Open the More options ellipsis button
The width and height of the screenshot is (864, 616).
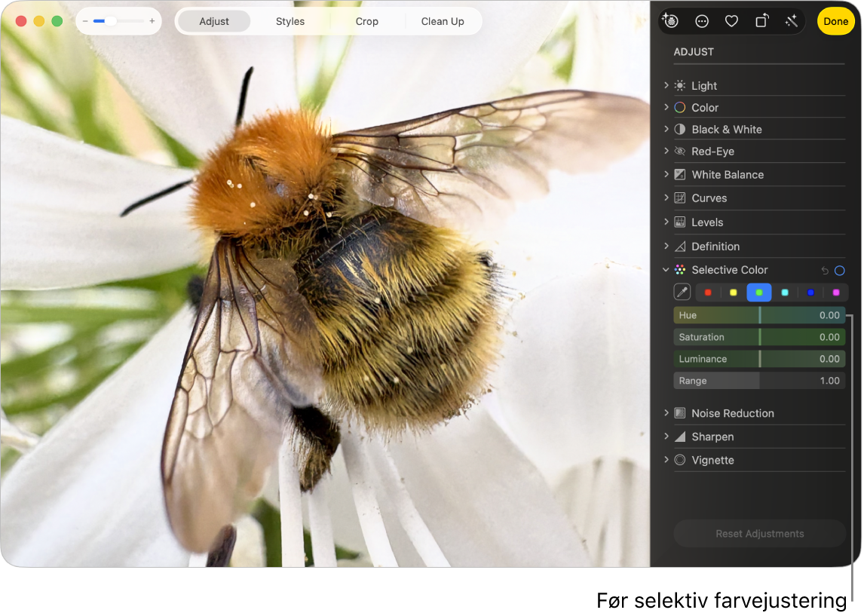(702, 21)
